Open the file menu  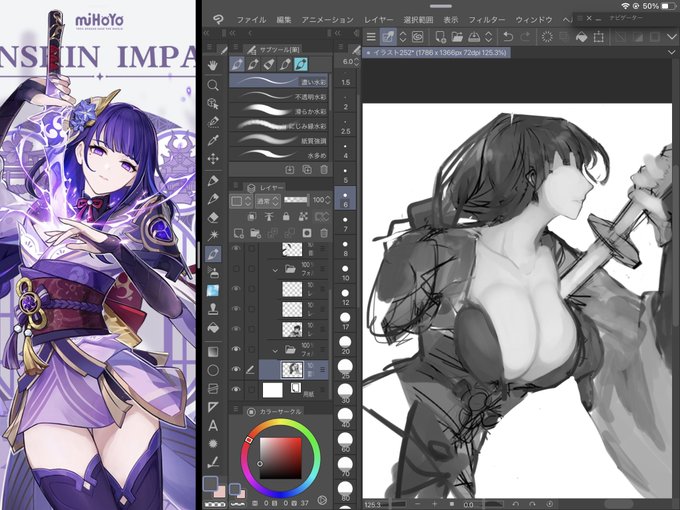pos(251,20)
